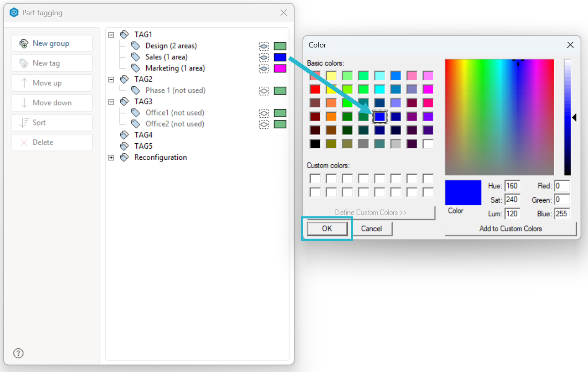Screen dimensions: 588x372
Task: Collapse the TAG3 group
Action: click(111, 102)
